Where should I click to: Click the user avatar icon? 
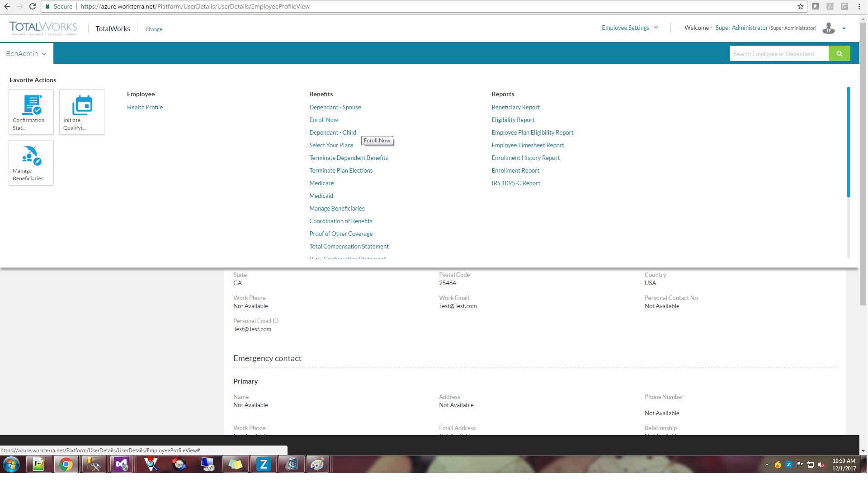pos(828,28)
